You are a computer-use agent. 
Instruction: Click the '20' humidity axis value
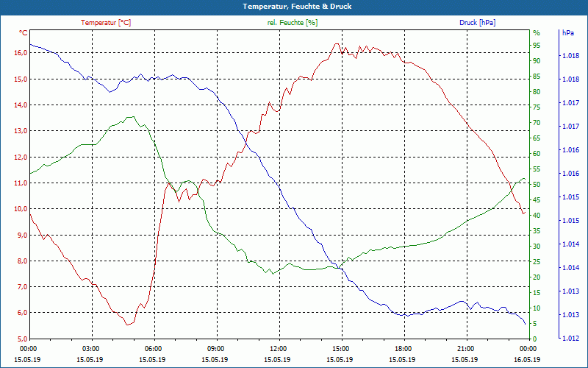(537, 277)
